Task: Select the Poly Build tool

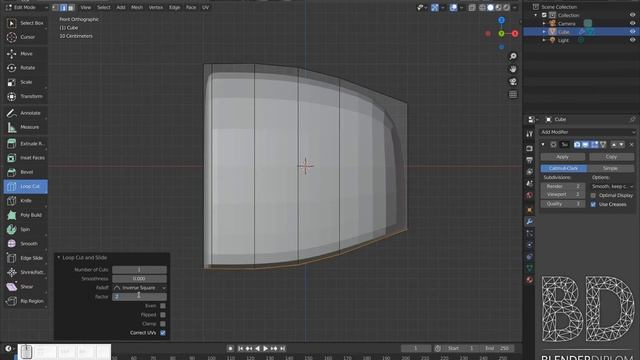Action: (25, 215)
